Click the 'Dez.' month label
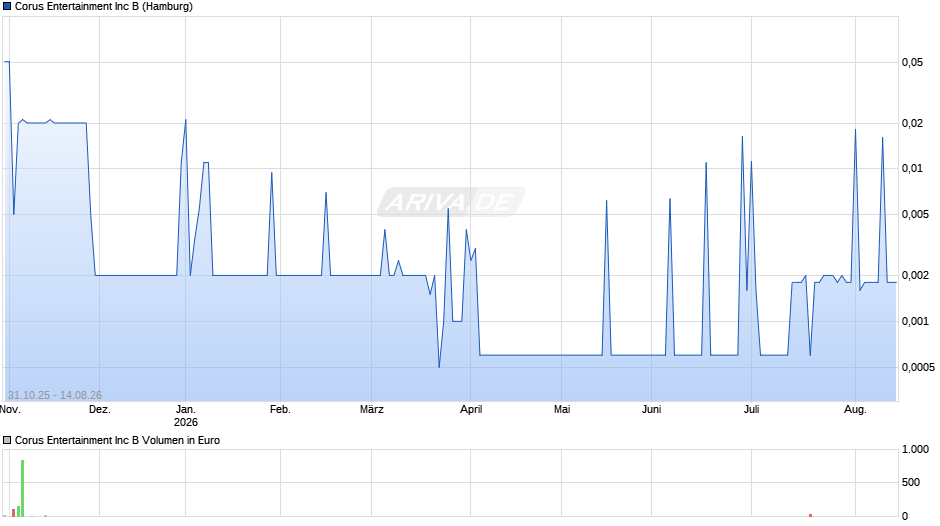Screen dimensions: 940x526 click(x=100, y=410)
